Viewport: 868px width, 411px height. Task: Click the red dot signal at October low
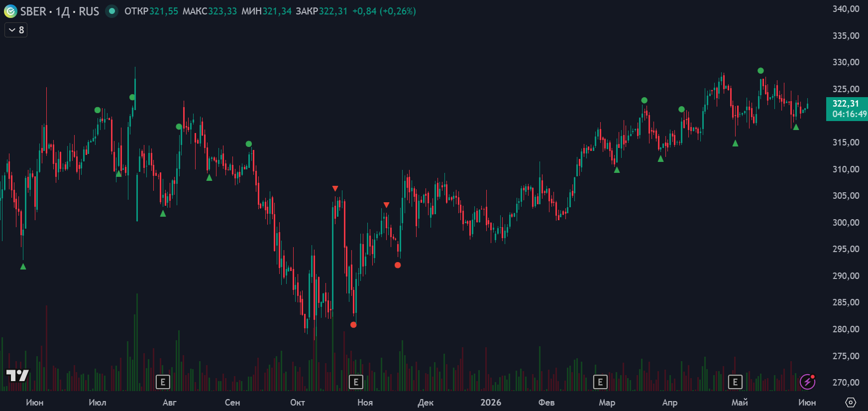pos(353,325)
